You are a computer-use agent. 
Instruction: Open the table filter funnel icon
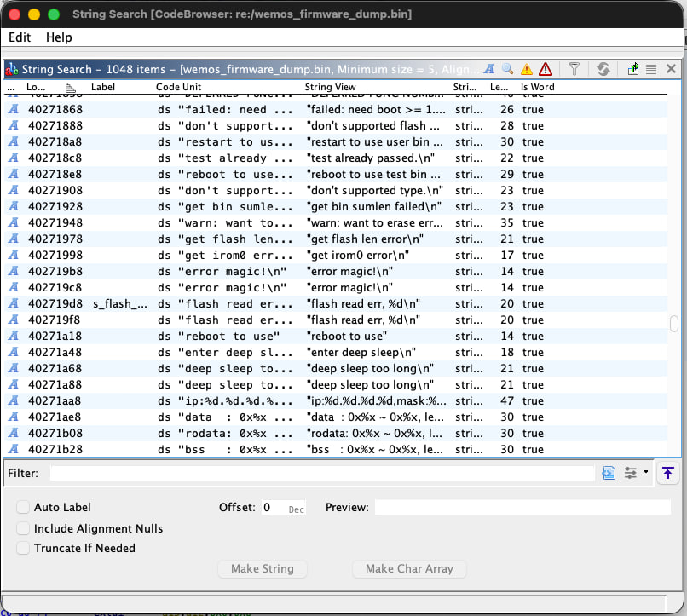(x=574, y=68)
